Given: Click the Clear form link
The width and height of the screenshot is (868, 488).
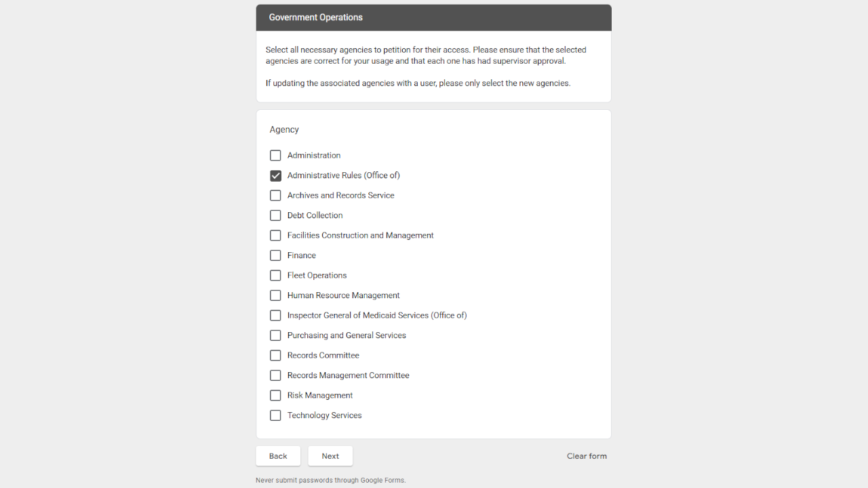Looking at the screenshot, I should [x=587, y=456].
